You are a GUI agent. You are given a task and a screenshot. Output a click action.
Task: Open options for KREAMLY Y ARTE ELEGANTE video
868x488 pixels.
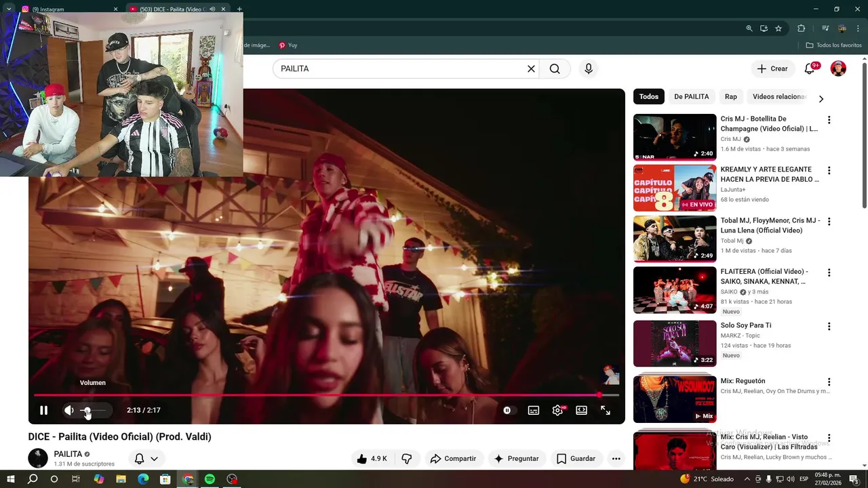point(829,171)
